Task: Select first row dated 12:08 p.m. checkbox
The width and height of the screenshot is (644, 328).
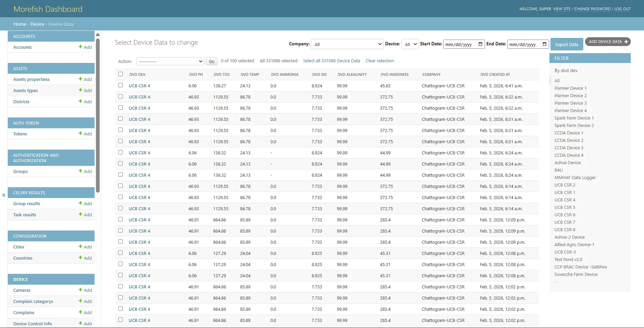Action: coord(120,253)
